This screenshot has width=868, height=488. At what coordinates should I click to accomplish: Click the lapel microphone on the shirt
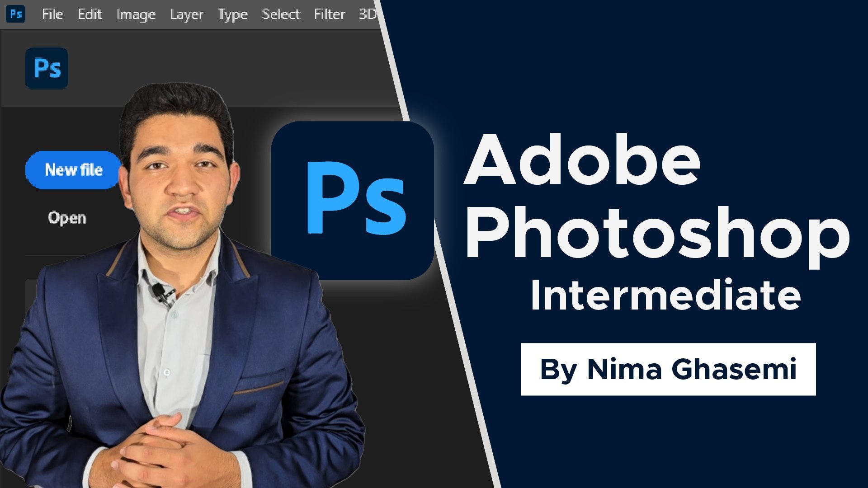click(x=161, y=294)
